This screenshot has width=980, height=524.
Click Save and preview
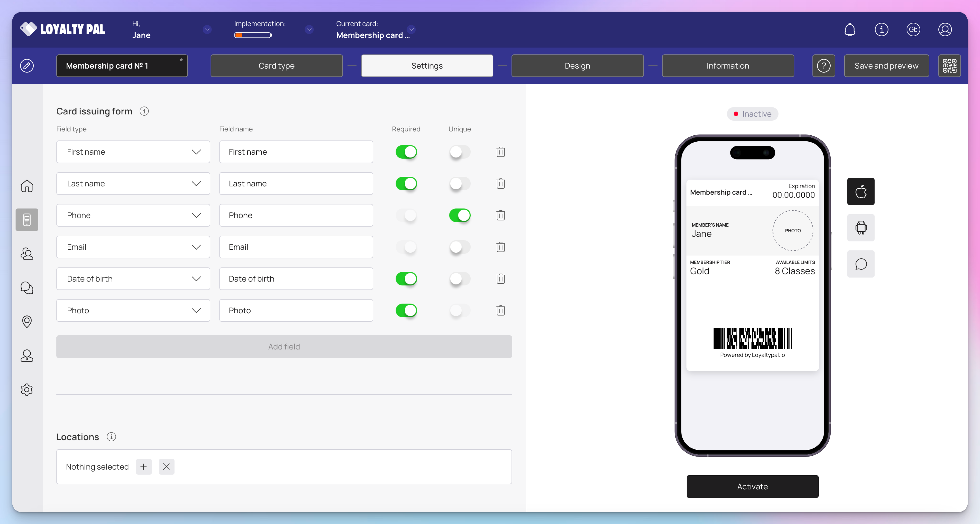click(x=886, y=66)
